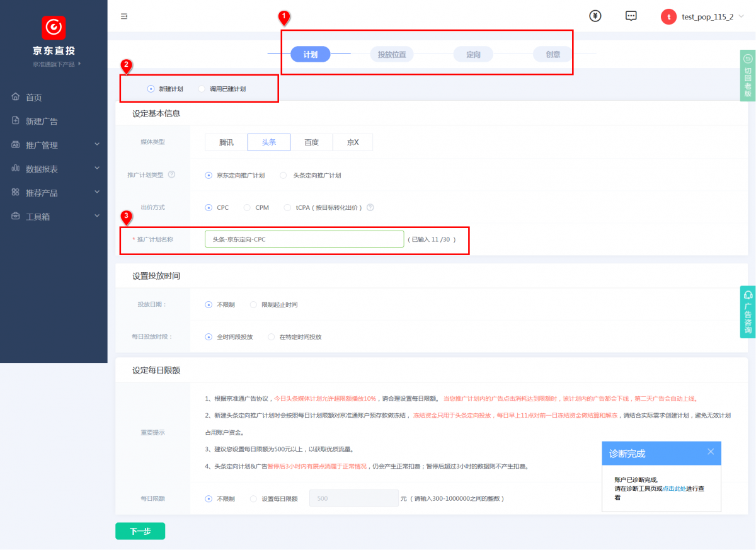
Task: Click the briefcase icon beside 工具箱
Action: (16, 216)
